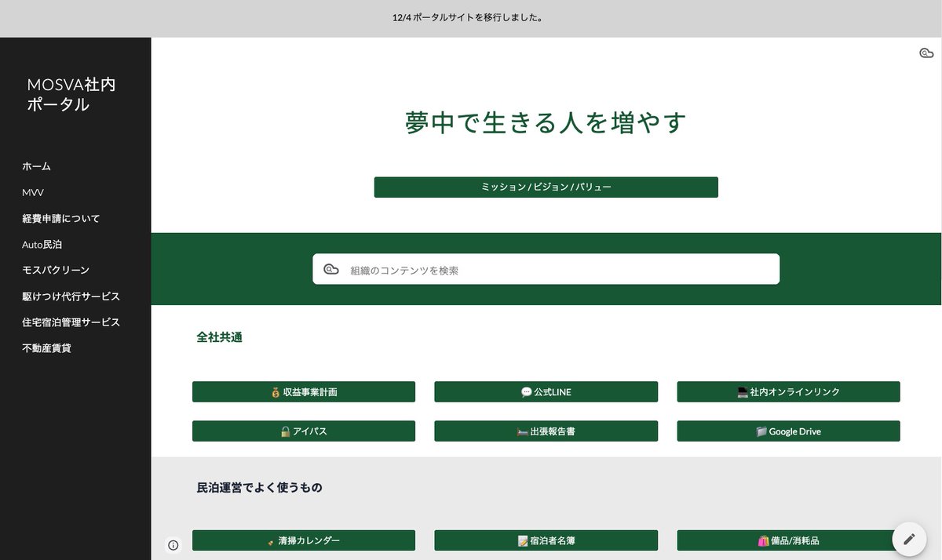Viewport: 942px width, 560px height.
Task: Open the info icon at bottom left
Action: click(173, 545)
